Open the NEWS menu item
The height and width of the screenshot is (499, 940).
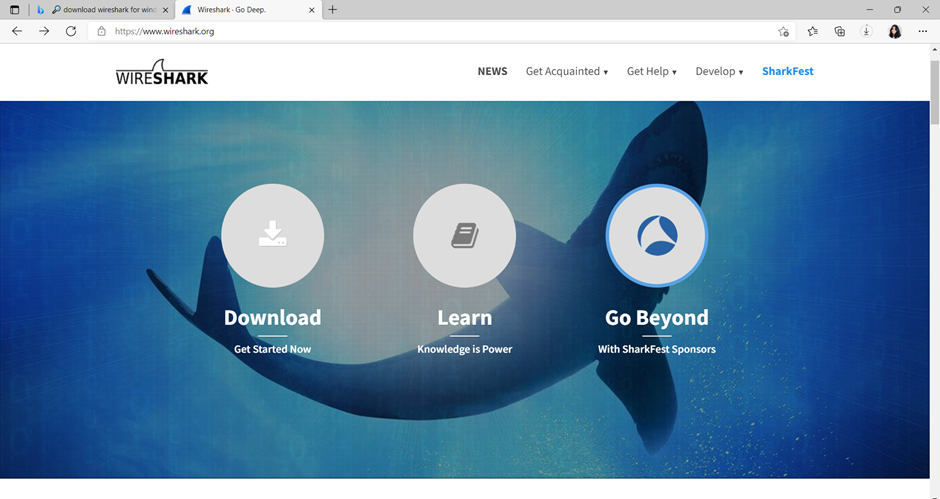492,71
